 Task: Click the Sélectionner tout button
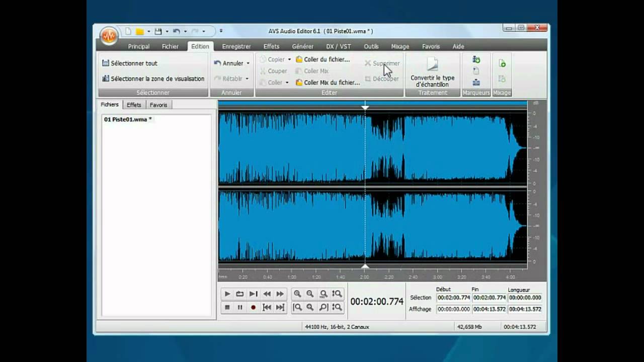click(x=130, y=63)
